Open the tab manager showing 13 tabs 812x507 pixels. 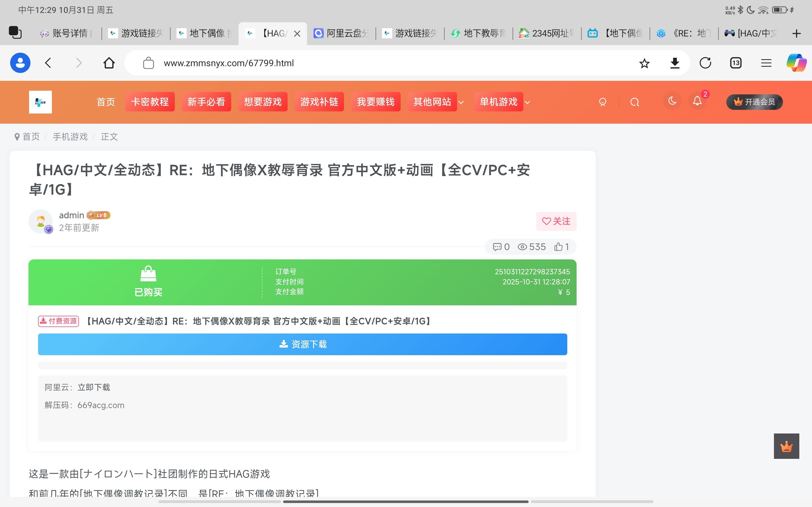[735, 63]
